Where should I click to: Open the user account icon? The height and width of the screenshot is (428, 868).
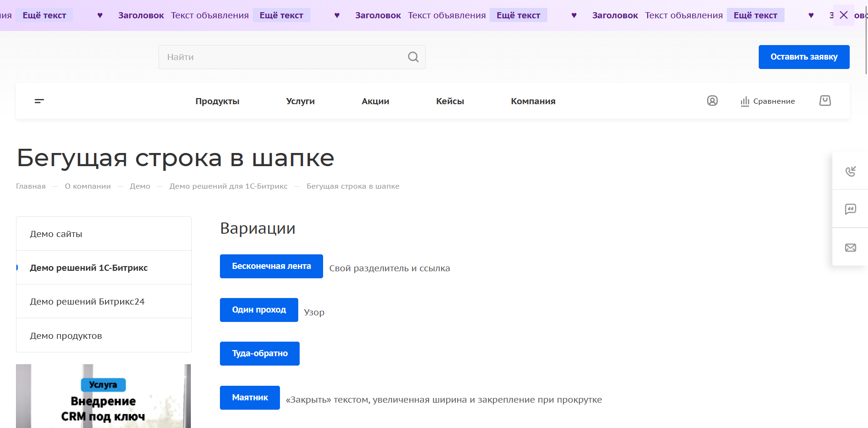(712, 101)
